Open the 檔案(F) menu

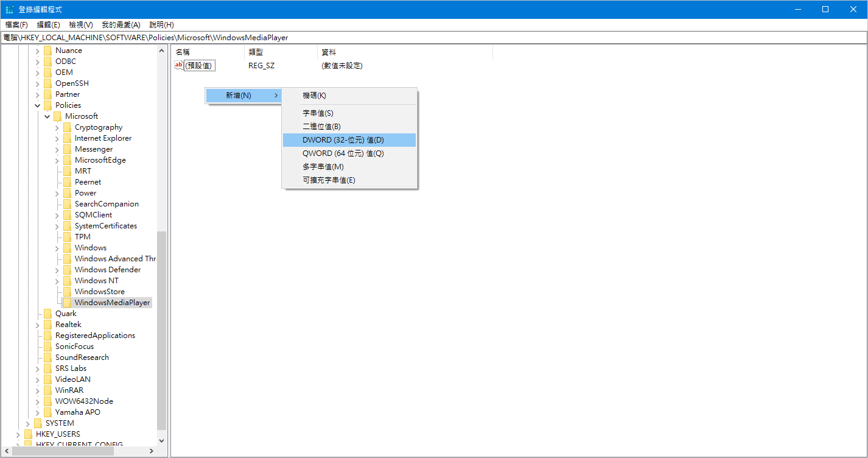(x=16, y=25)
